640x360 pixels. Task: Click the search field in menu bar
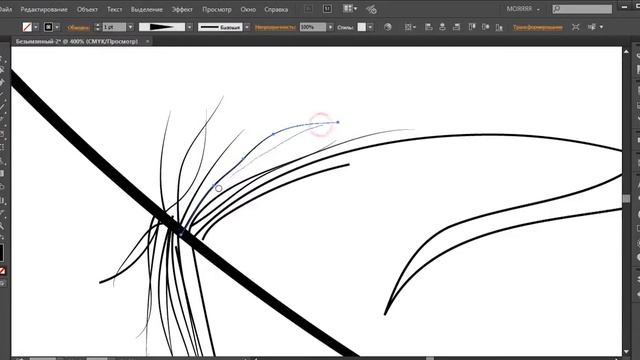click(x=582, y=9)
